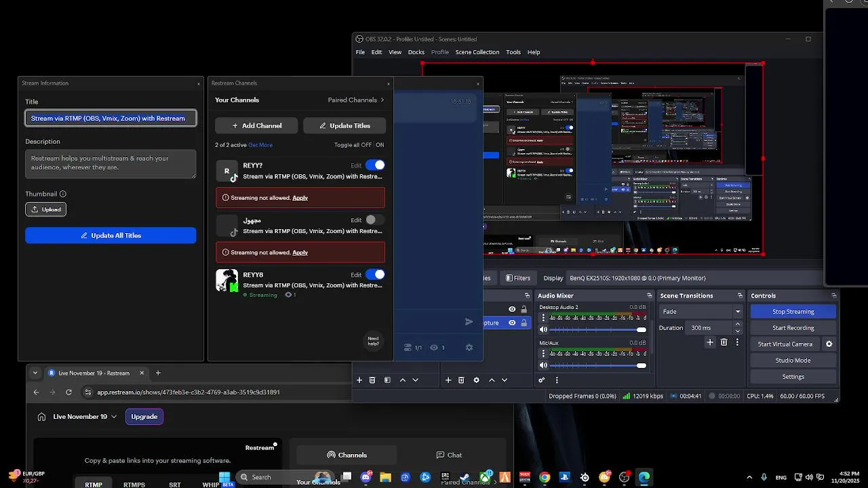The width and height of the screenshot is (868, 488).
Task: Click Upgrade button in Restream
Action: (144, 417)
